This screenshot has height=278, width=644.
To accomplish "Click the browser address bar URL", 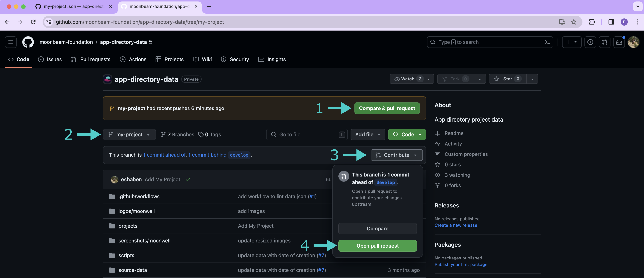I will point(140,22).
